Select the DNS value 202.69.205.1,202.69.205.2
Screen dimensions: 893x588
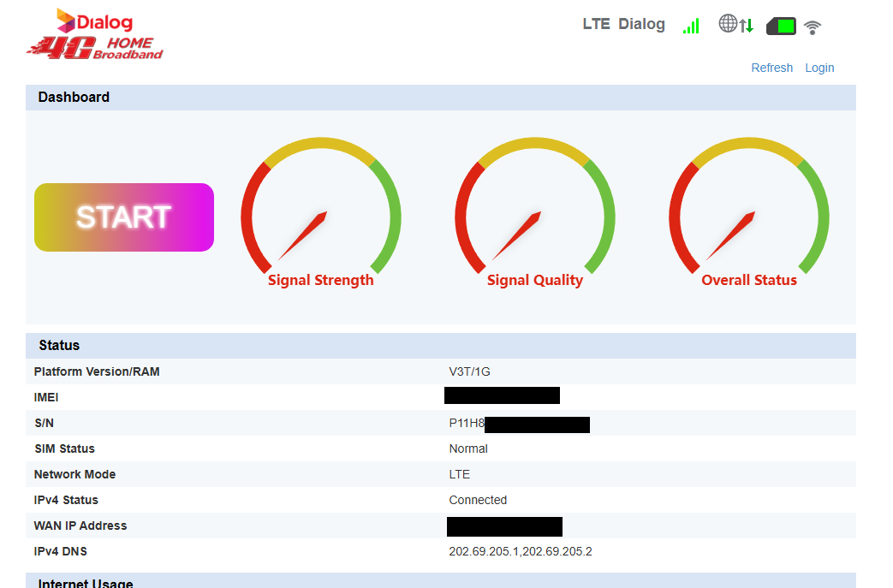[521, 551]
